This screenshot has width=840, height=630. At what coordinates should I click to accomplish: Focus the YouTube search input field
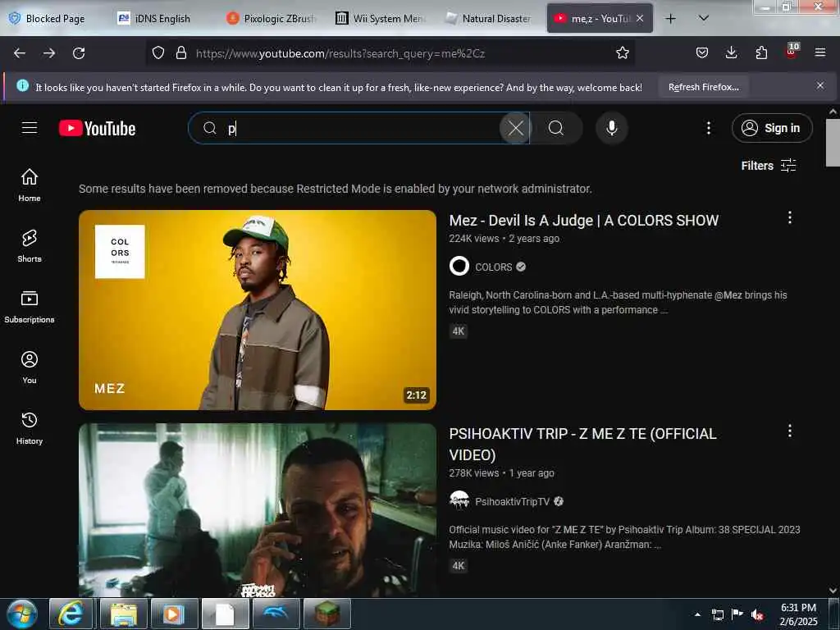(x=359, y=128)
